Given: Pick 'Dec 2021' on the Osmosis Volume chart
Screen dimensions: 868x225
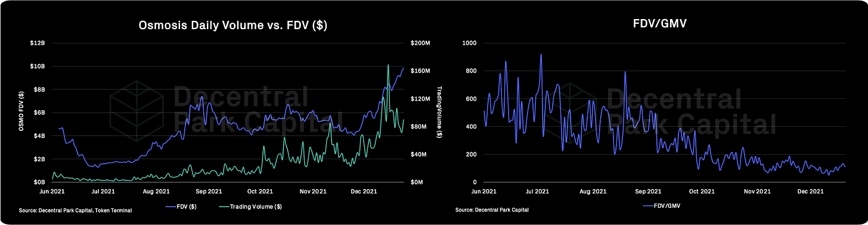Looking at the screenshot, I should click(364, 191).
